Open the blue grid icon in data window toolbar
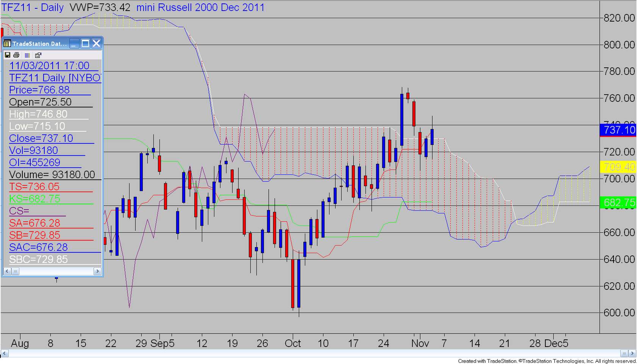The width and height of the screenshot is (637, 364). coord(27,55)
